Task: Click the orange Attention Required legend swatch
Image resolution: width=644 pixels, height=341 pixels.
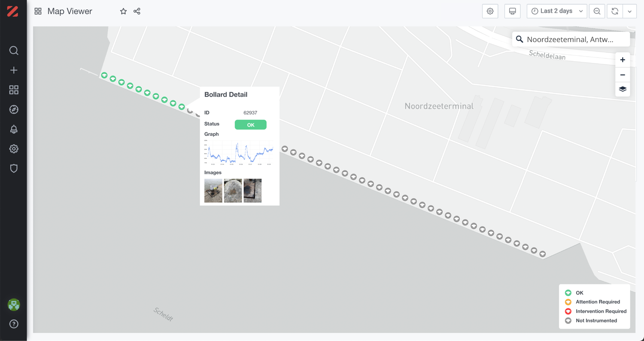Action: point(568,302)
